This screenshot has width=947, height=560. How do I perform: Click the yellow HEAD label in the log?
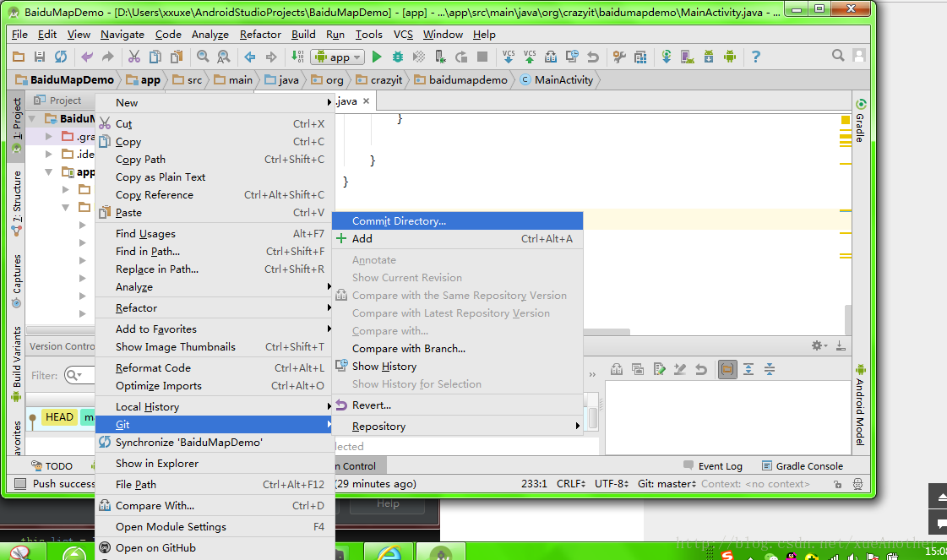pos(59,416)
